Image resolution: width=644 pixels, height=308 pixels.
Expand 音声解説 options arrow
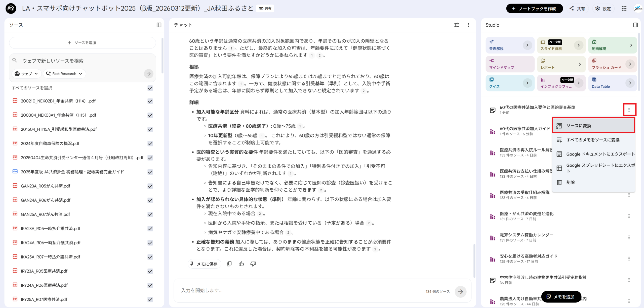coord(527,45)
